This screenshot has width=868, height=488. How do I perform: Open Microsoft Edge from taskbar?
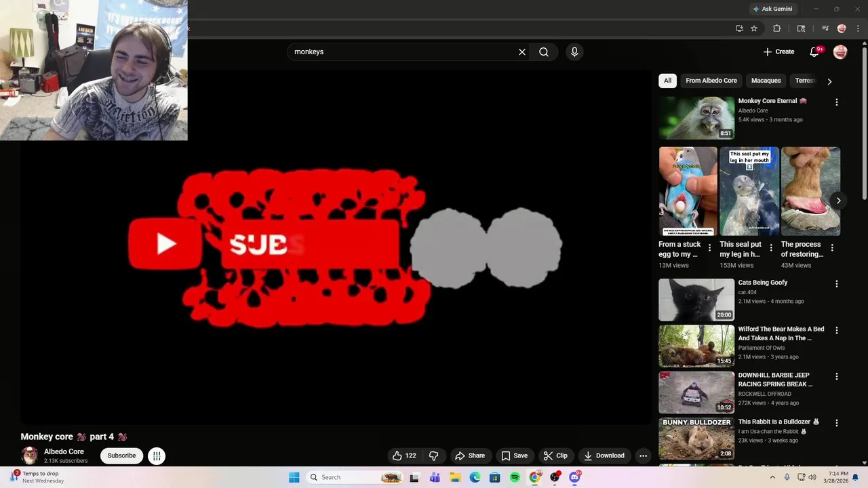[x=475, y=477]
